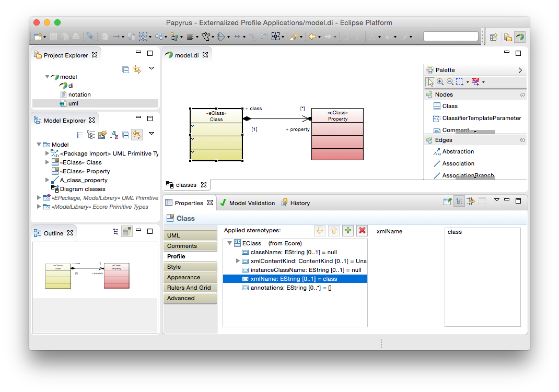This screenshot has height=392, width=559.
Task: Click the Align shapes toolbar icon
Action: pyautogui.click(x=174, y=37)
